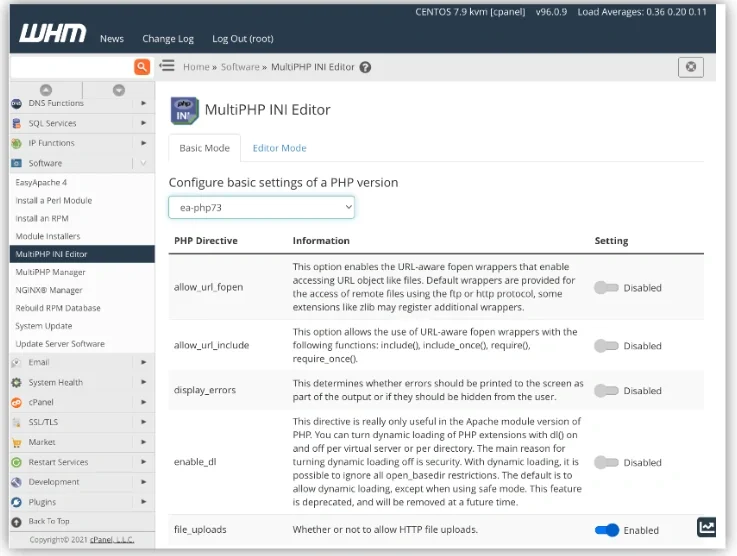This screenshot has height=556, width=737.
Task: Expand the System Health arrow
Action: click(x=143, y=382)
